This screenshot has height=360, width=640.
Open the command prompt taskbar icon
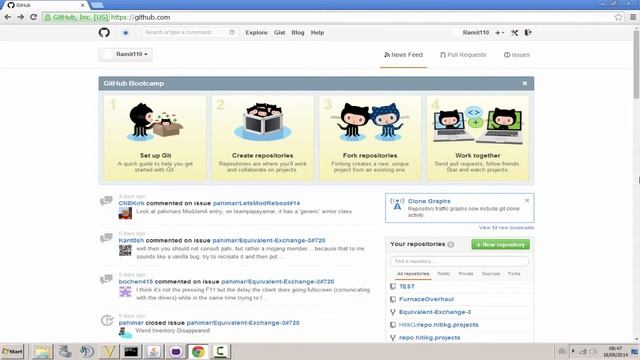point(131,351)
